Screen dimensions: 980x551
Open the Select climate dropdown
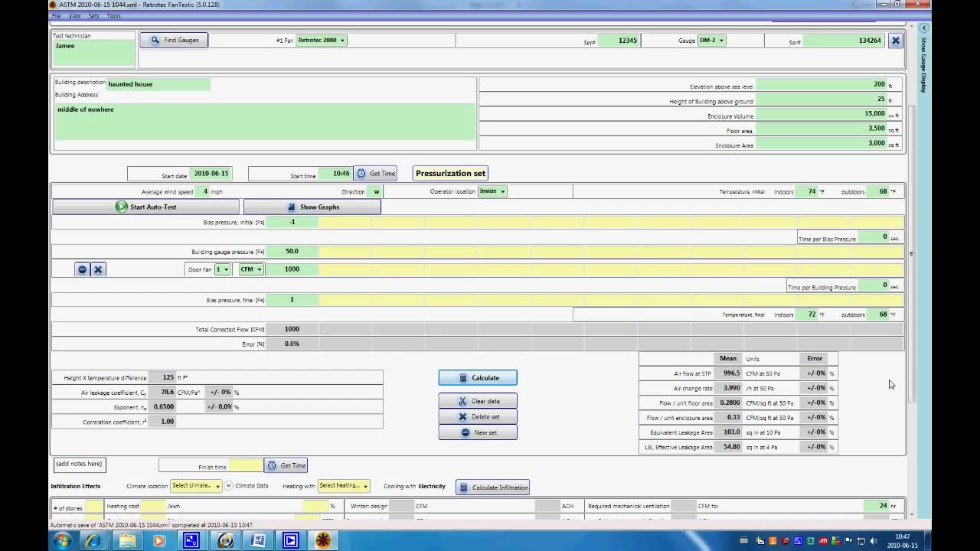[196, 486]
